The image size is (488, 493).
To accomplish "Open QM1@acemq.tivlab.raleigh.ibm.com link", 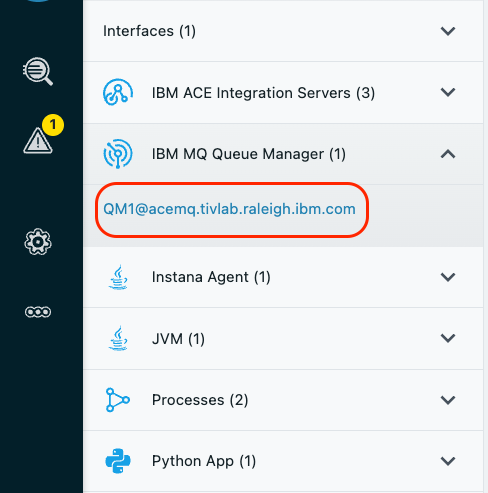I will (x=229, y=209).
